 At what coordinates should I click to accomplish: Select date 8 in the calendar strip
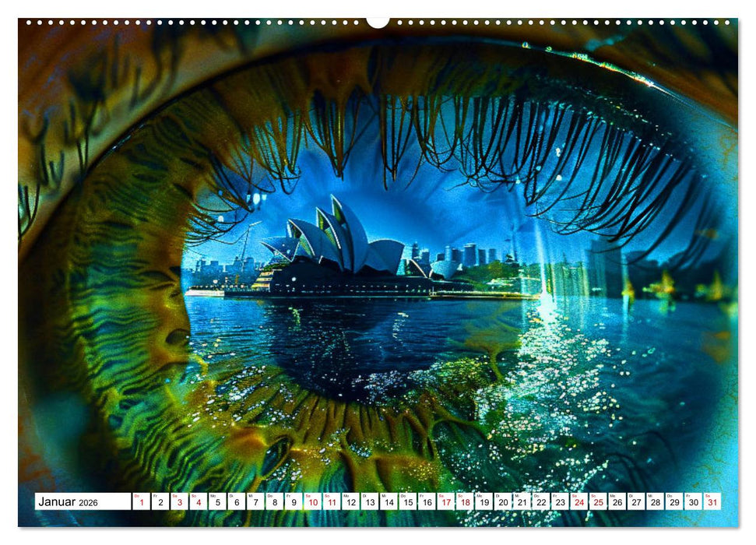(275, 502)
